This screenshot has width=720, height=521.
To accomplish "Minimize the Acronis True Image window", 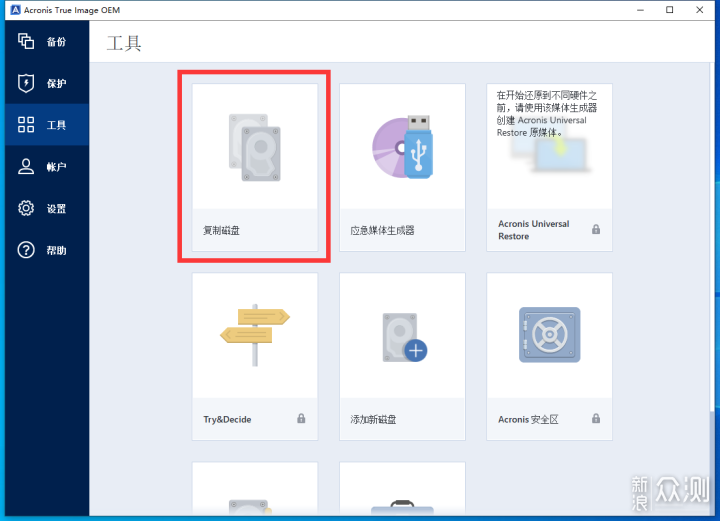I will [640, 10].
